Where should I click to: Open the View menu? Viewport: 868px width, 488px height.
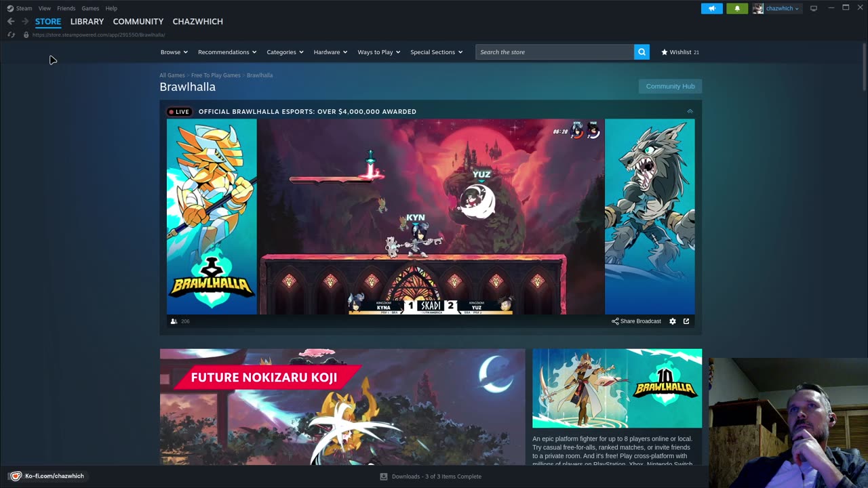45,8
